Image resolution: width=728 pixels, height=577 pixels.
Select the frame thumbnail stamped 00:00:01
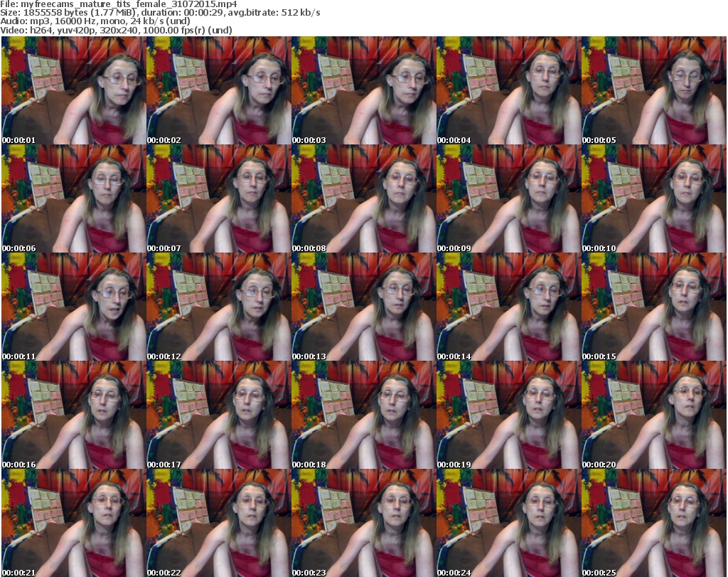[x=74, y=90]
